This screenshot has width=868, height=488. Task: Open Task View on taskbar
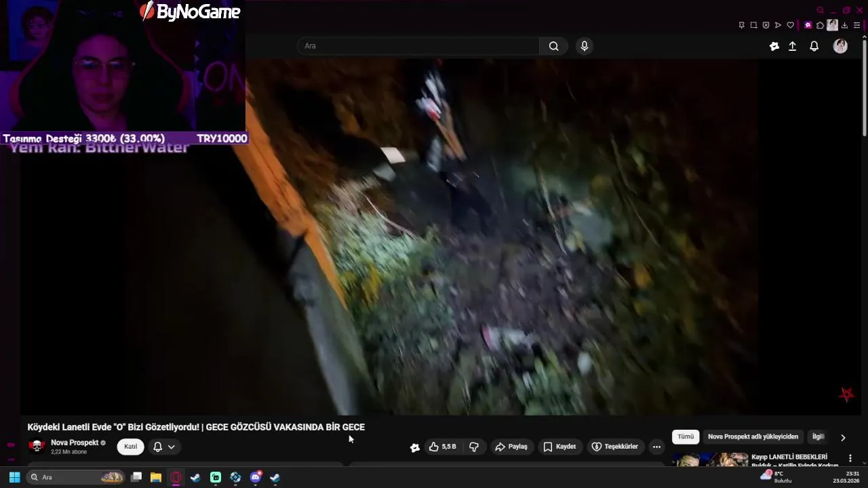136,477
